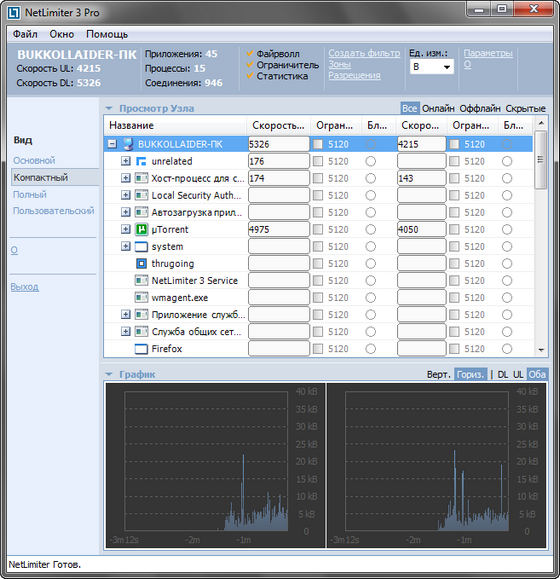Click the system process window icon

(141, 247)
